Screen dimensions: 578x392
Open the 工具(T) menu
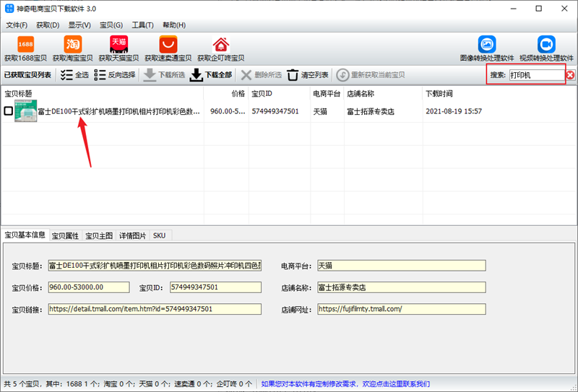coord(142,25)
